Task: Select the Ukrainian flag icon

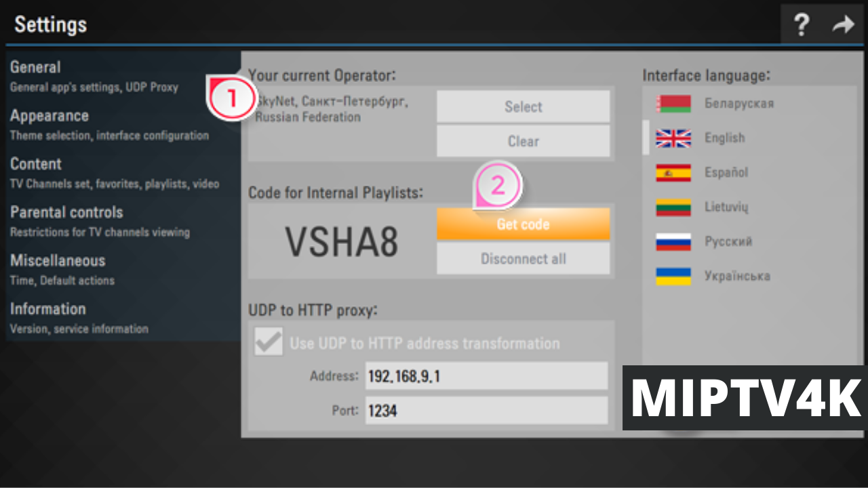Action: 673,277
